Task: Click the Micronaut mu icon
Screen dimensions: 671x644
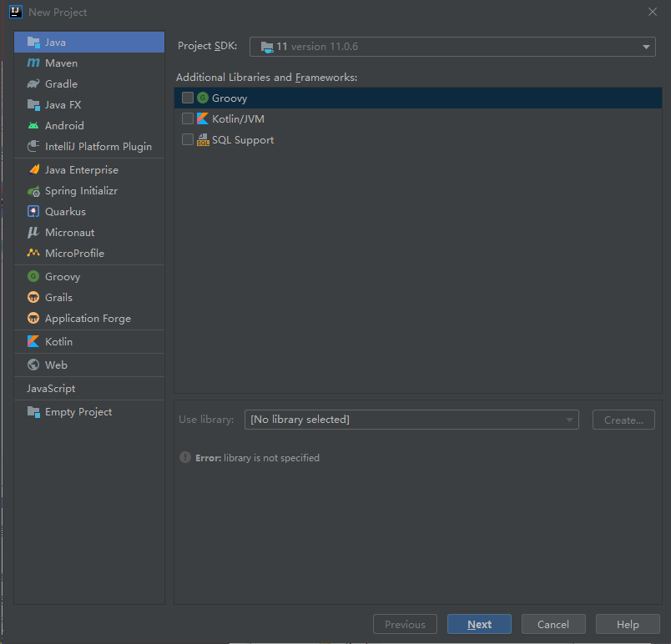Action: 33,232
